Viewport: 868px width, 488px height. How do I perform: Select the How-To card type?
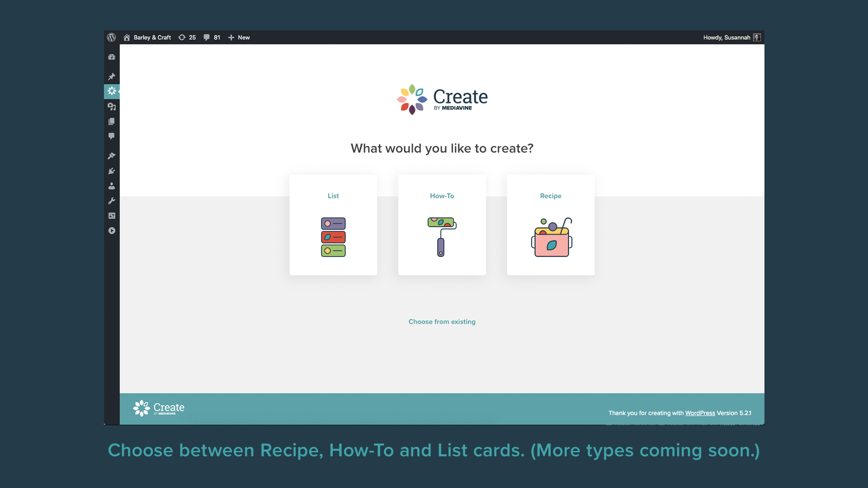pos(442,225)
